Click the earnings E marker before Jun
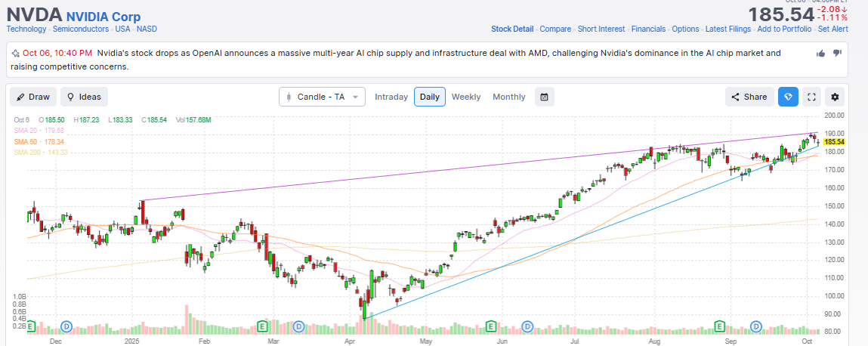868x346 pixels. (x=490, y=326)
